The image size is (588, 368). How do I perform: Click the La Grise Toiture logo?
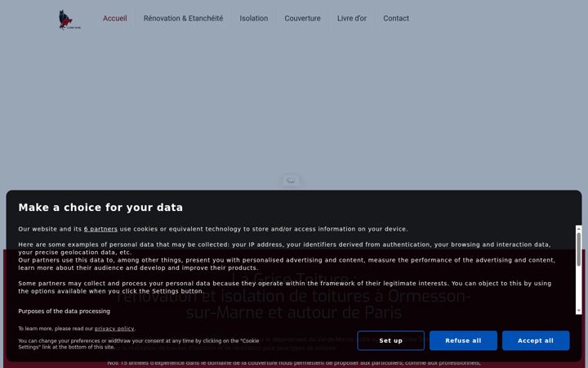(x=69, y=20)
